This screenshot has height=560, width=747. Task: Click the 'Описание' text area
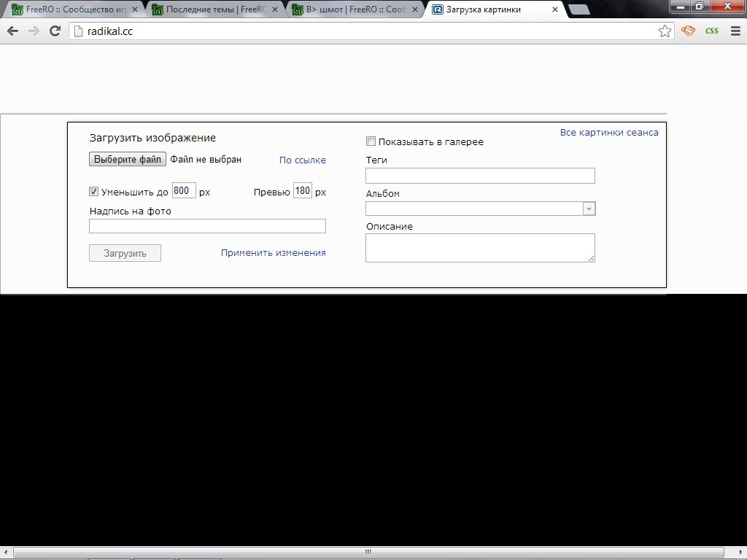(480, 248)
